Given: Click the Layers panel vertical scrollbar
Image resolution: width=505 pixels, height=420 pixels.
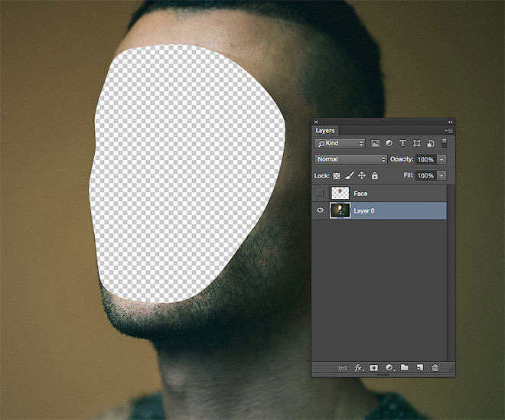Looking at the screenshot, I should pos(451,272).
